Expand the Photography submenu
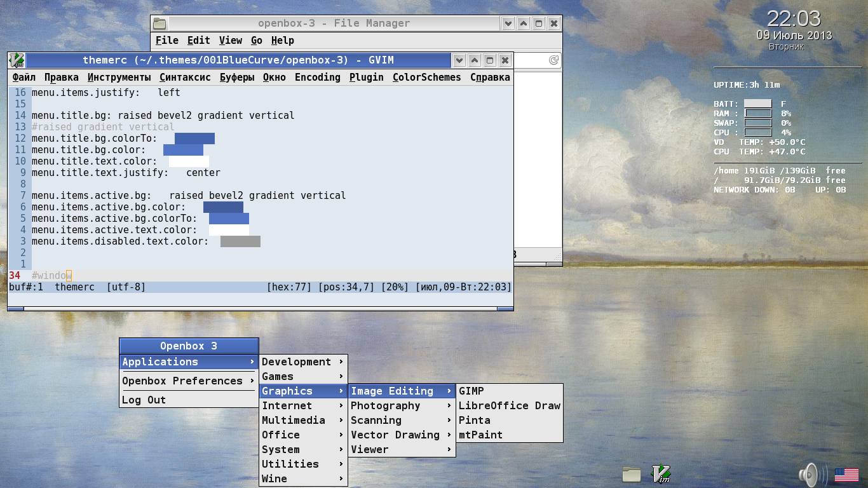 click(x=402, y=406)
